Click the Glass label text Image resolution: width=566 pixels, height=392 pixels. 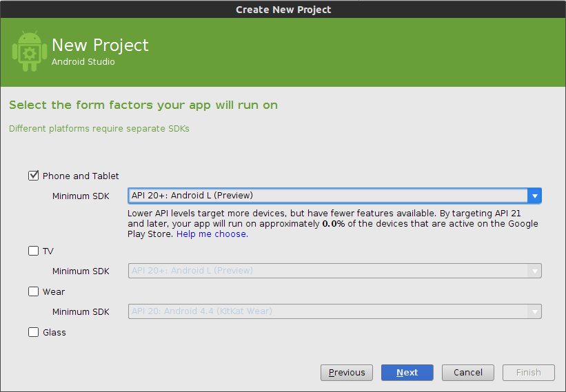[54, 333]
